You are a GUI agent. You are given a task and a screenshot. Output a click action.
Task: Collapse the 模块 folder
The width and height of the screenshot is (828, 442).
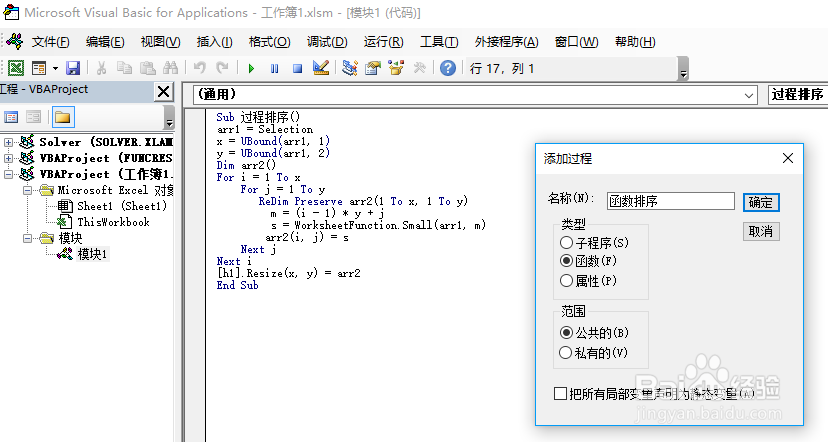tap(27, 238)
